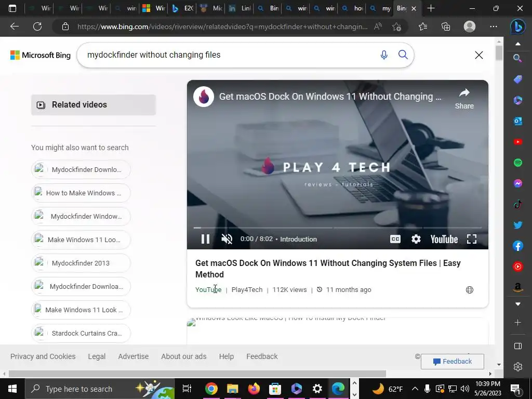Open the Play4Tech channel avatar in video
532x399 pixels.
(x=204, y=97)
